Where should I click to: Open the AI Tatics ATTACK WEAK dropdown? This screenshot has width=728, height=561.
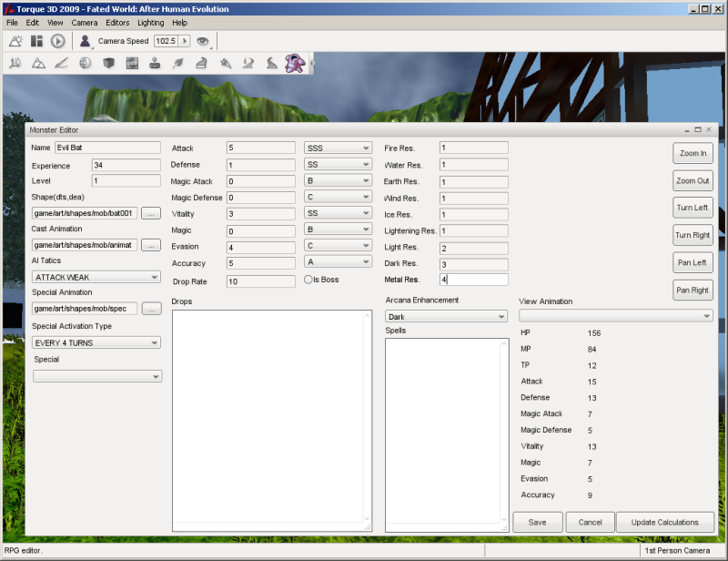(x=96, y=277)
